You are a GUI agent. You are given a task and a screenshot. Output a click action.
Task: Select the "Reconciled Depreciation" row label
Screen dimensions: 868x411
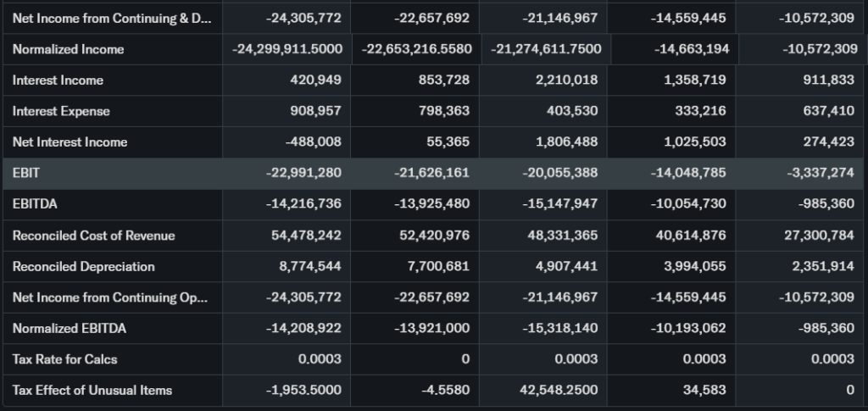[83, 267]
